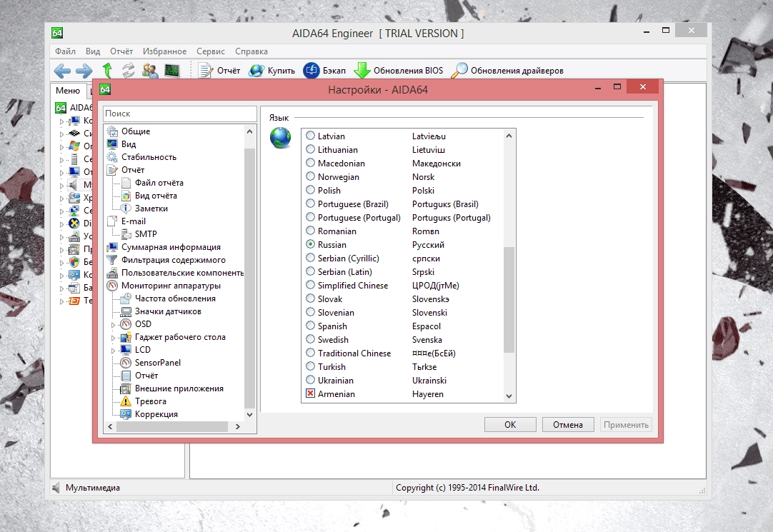Select Стабильность settings category
Screen dimensions: 773x532
point(149,157)
